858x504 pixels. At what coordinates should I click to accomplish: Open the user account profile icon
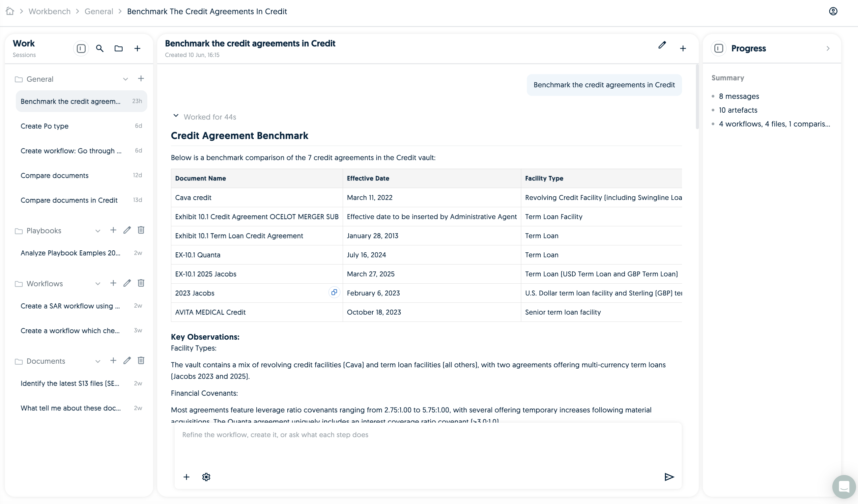pyautogui.click(x=833, y=11)
